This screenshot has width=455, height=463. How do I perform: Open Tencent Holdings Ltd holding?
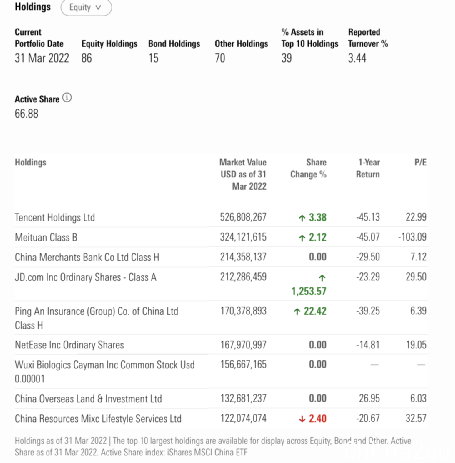pos(55,217)
